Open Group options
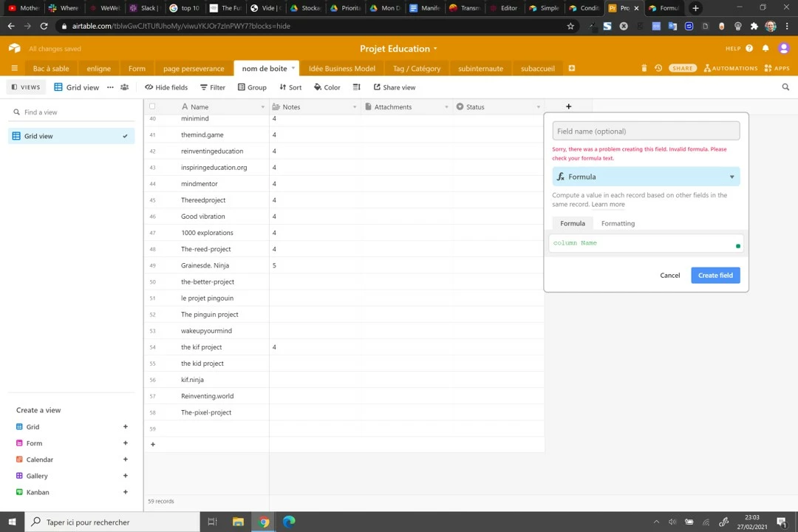 click(252, 87)
